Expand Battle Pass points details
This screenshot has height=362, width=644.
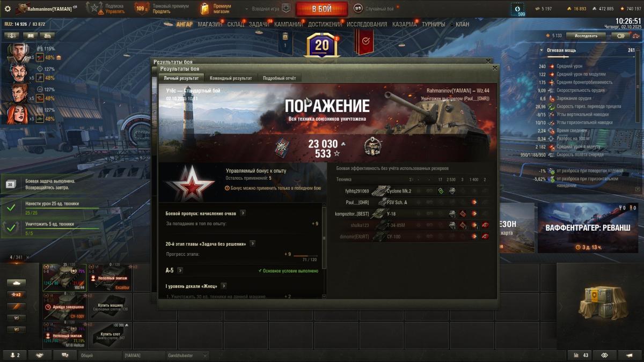pos(243,213)
